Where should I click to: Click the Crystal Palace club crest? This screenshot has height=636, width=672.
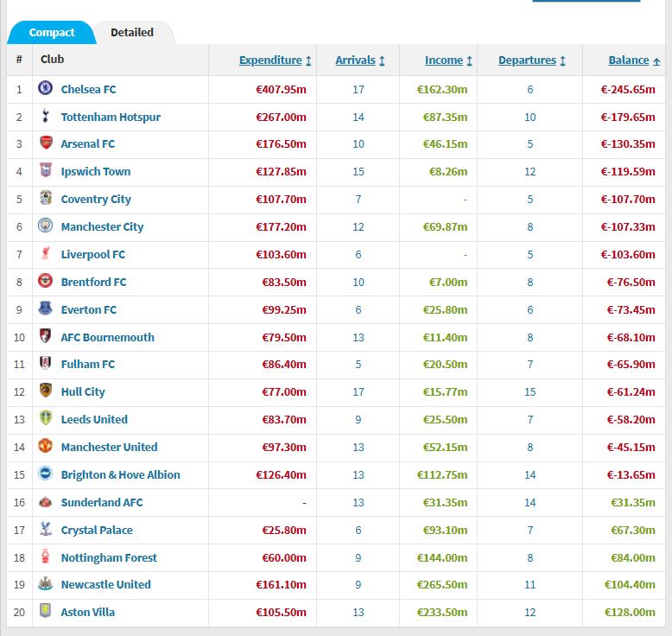(x=45, y=529)
